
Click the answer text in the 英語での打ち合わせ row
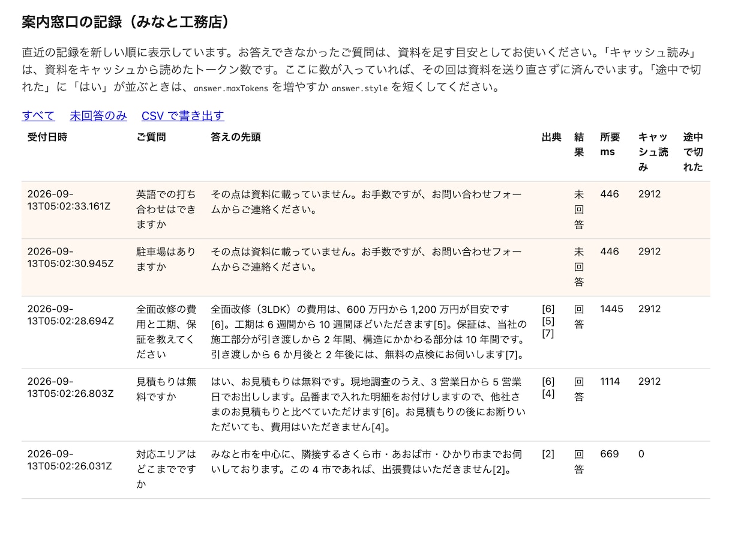(366, 202)
